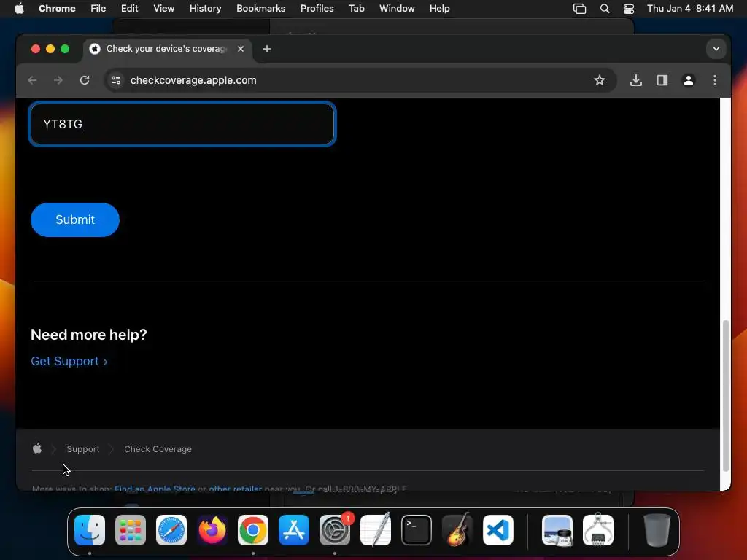Launch Safari from the dock

[x=171, y=529]
